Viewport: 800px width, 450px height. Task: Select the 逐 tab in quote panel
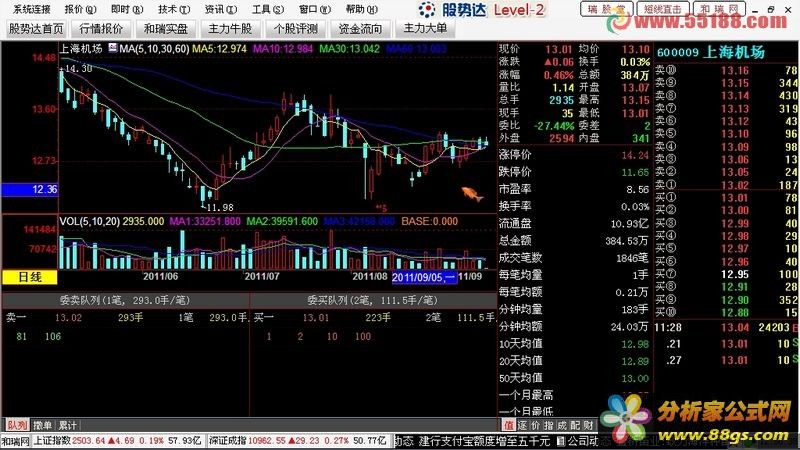click(x=522, y=425)
